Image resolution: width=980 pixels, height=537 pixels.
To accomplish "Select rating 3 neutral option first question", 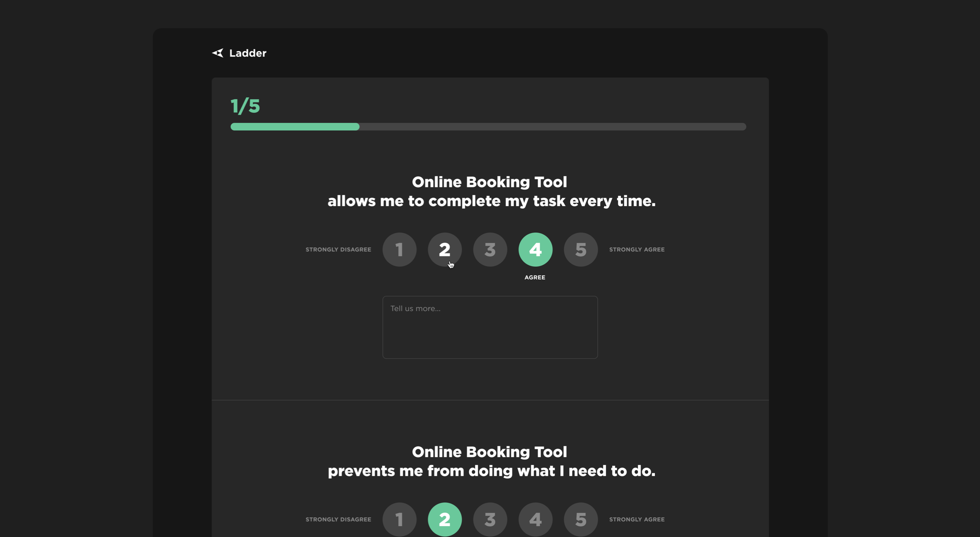I will click(x=490, y=249).
